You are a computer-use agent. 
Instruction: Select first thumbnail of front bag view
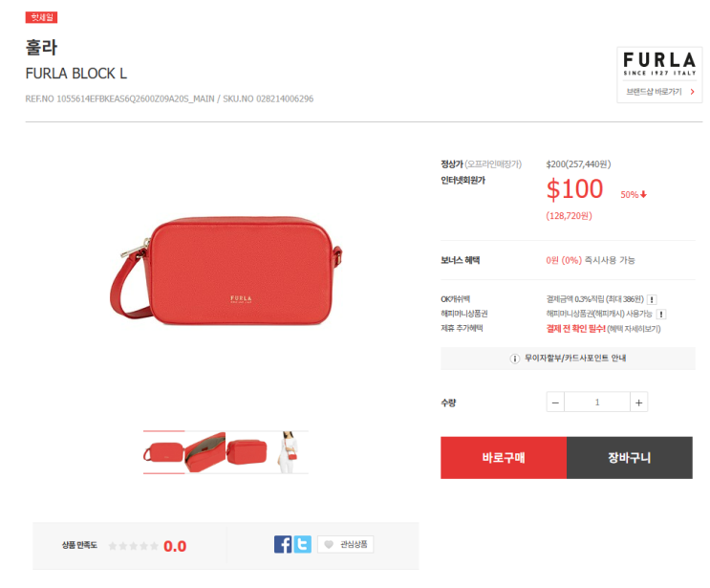pos(164,452)
